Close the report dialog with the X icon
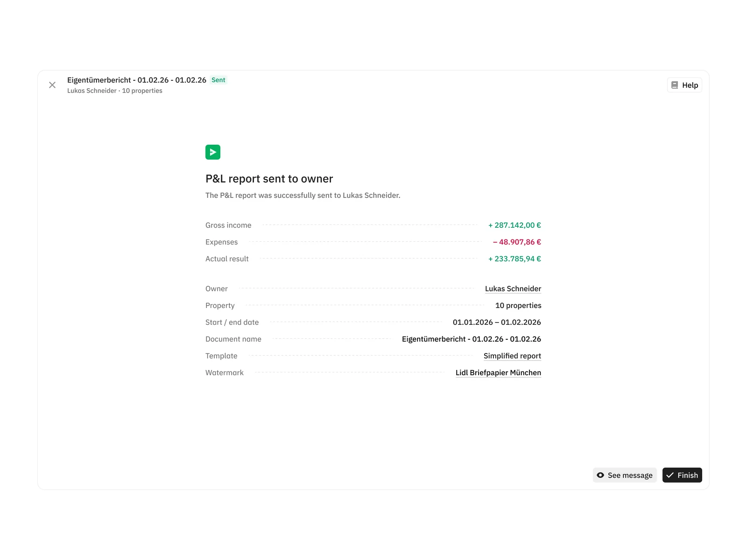This screenshot has width=747, height=560. coord(52,85)
